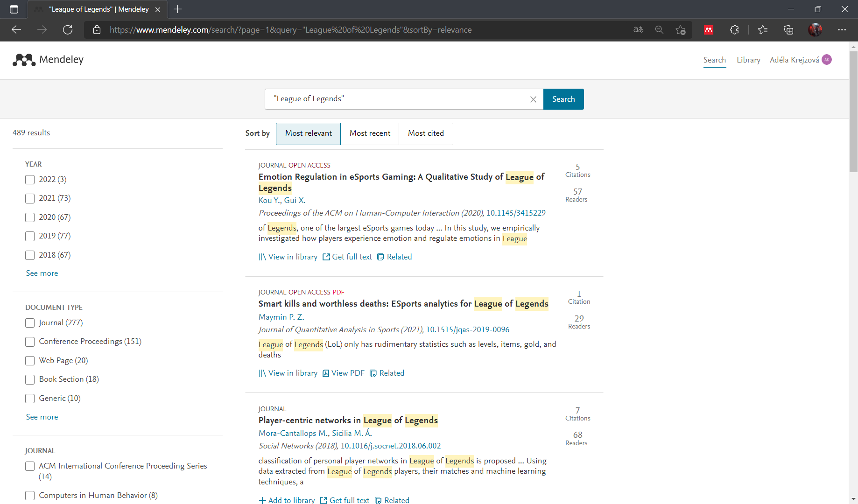Check the 2019 year filter

coord(30,236)
